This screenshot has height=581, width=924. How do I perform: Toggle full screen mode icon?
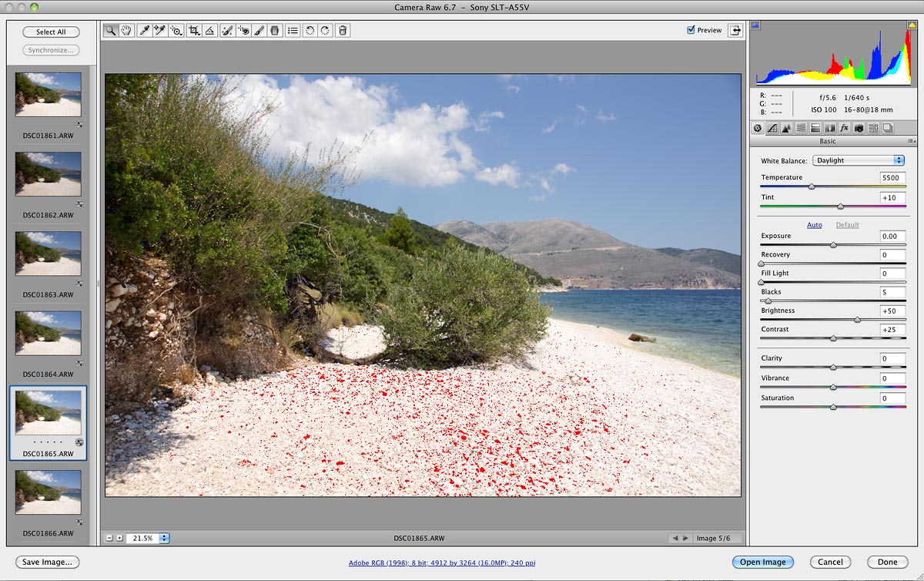tap(736, 30)
